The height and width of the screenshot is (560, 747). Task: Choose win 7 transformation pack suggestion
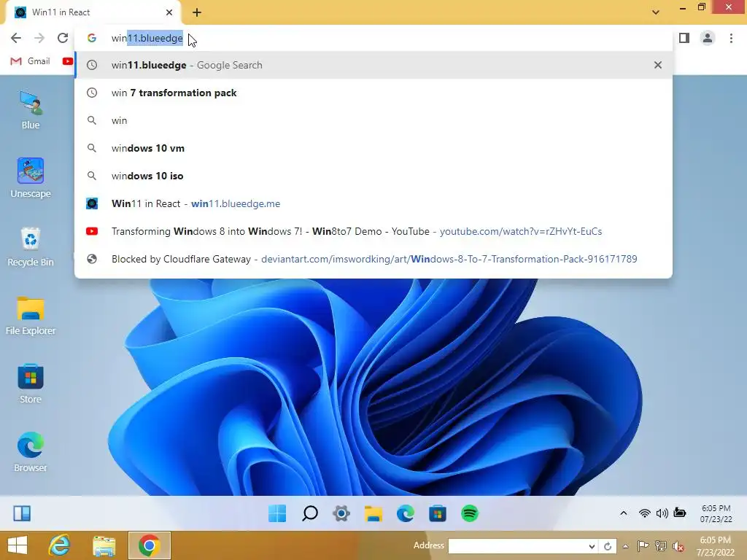pos(373,93)
